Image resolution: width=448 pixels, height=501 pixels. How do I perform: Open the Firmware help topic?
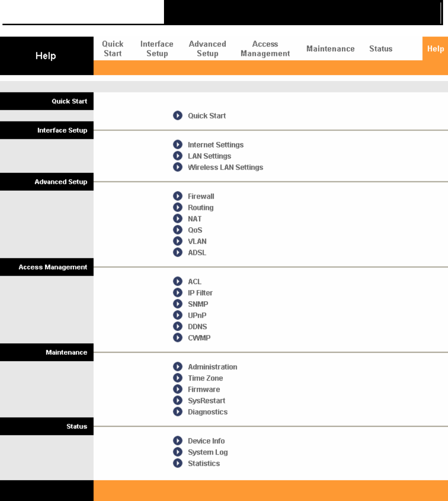(x=204, y=389)
